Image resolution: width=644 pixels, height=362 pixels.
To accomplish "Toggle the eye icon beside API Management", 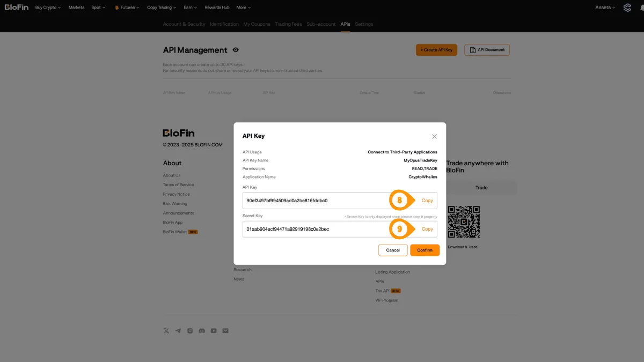I will tap(236, 50).
